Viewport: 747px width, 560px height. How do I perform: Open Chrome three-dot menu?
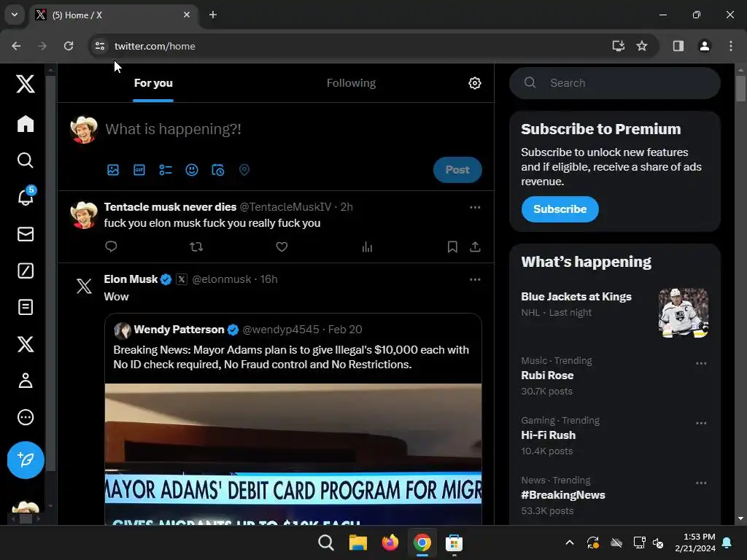point(730,46)
